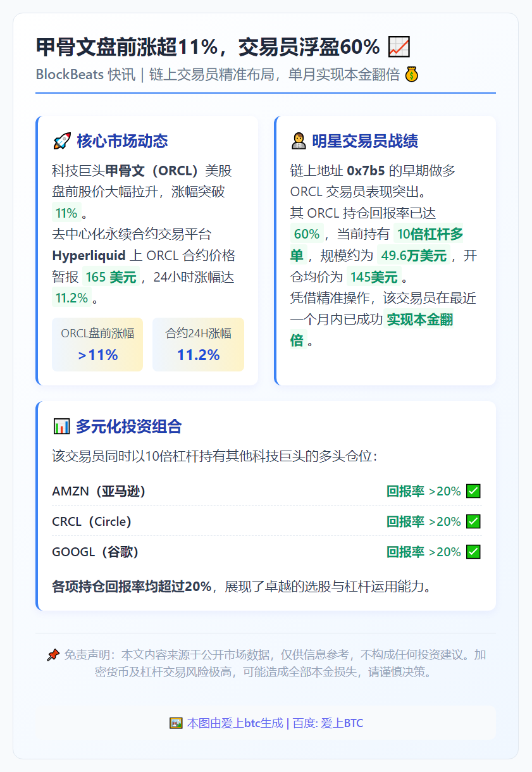Click the highlighted 60% return value

[307, 234]
